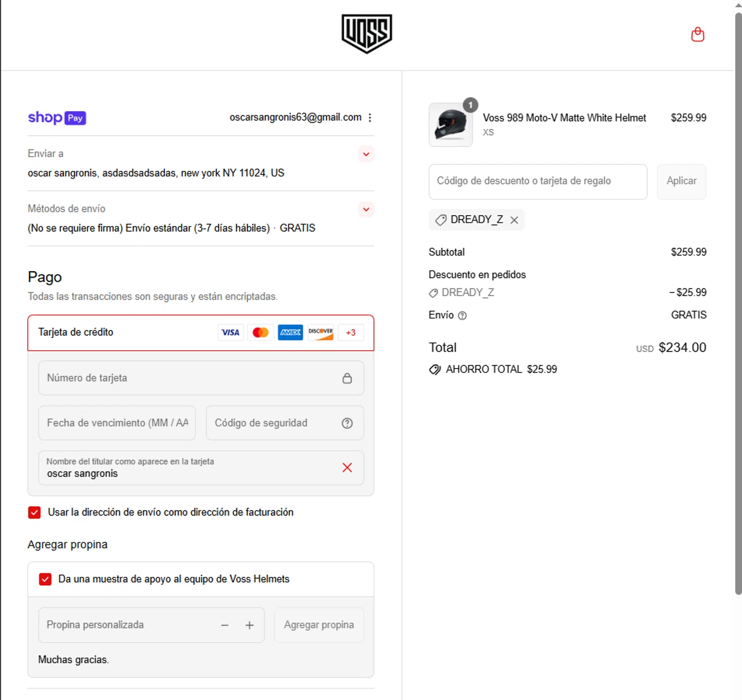Screen dimensions: 742x700
Task: Expand the Enviar a address section
Action: click(x=366, y=154)
